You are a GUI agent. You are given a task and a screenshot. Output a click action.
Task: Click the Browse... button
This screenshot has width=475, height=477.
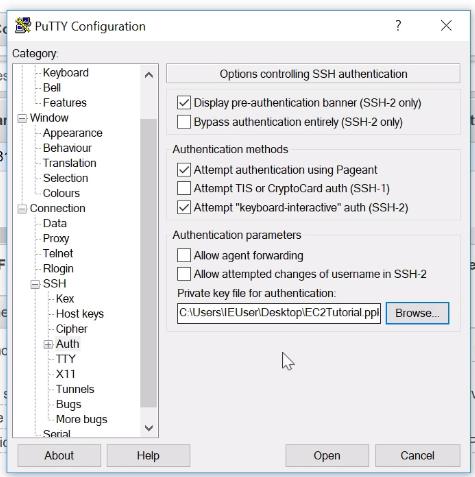[x=417, y=313]
